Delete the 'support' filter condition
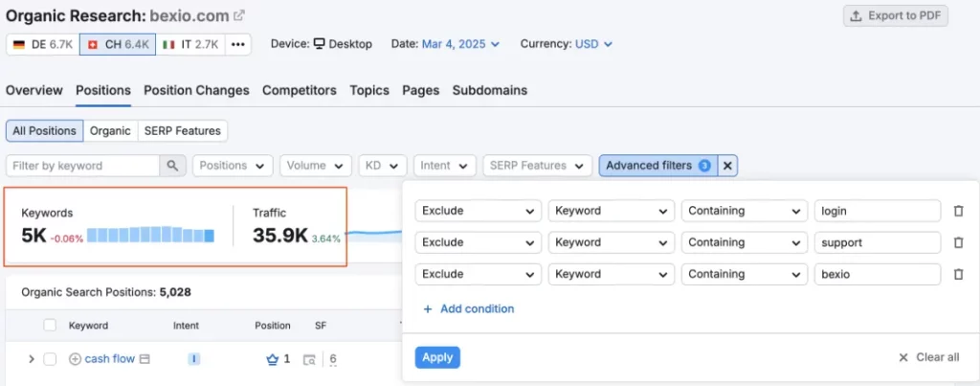980x386 pixels. [958, 242]
